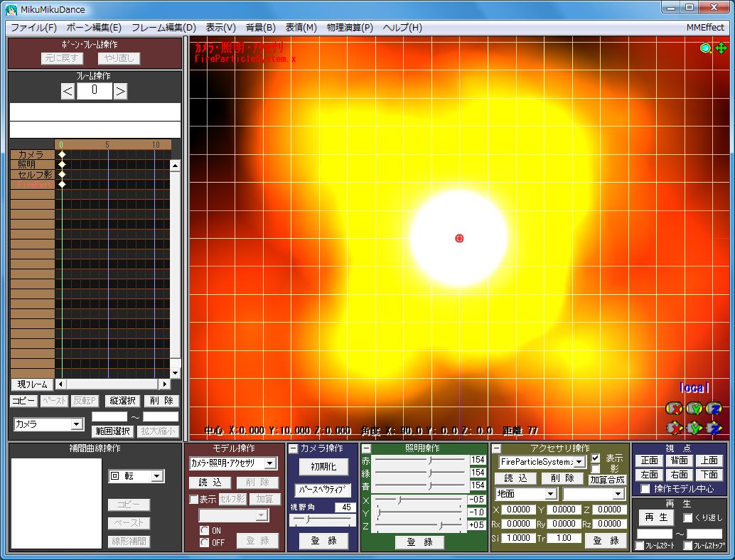
Task: Click the top-row Y axis icon
Action: click(694, 408)
